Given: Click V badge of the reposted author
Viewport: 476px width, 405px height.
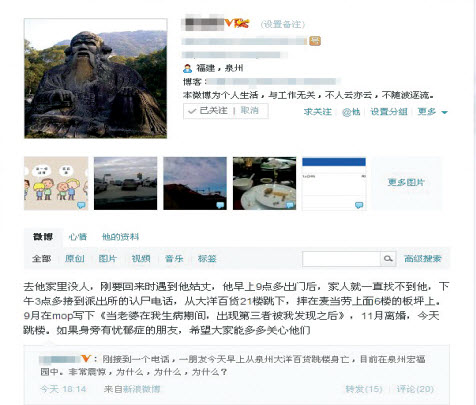Looking at the screenshot, I should (86, 359).
